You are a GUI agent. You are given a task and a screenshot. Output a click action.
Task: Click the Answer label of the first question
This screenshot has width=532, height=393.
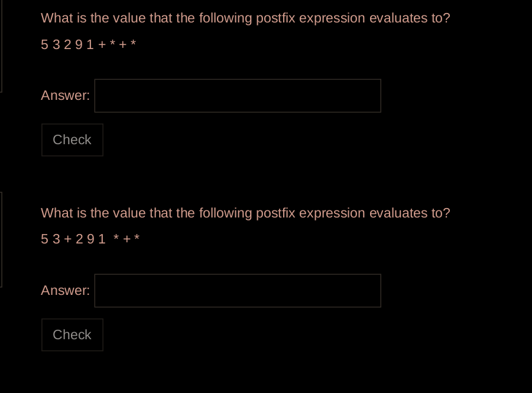(65, 95)
